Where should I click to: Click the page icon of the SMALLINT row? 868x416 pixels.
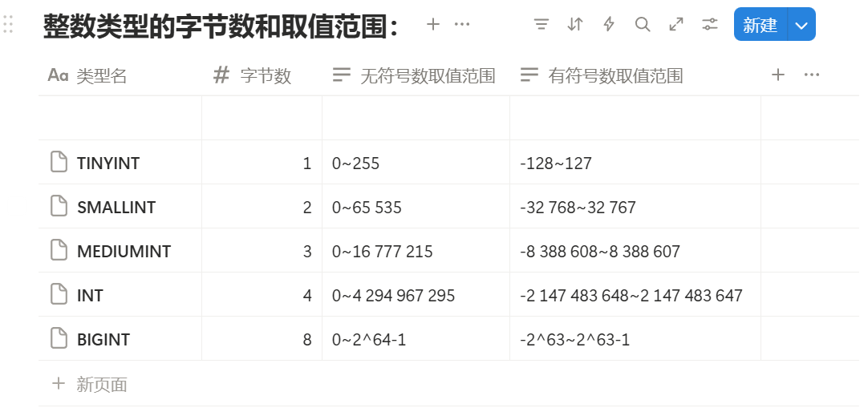[59, 206]
